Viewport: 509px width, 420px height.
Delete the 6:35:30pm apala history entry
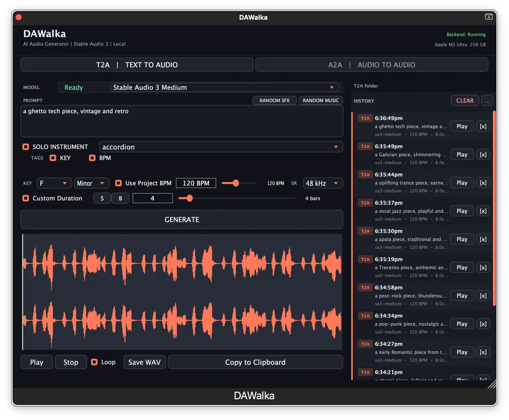483,239
